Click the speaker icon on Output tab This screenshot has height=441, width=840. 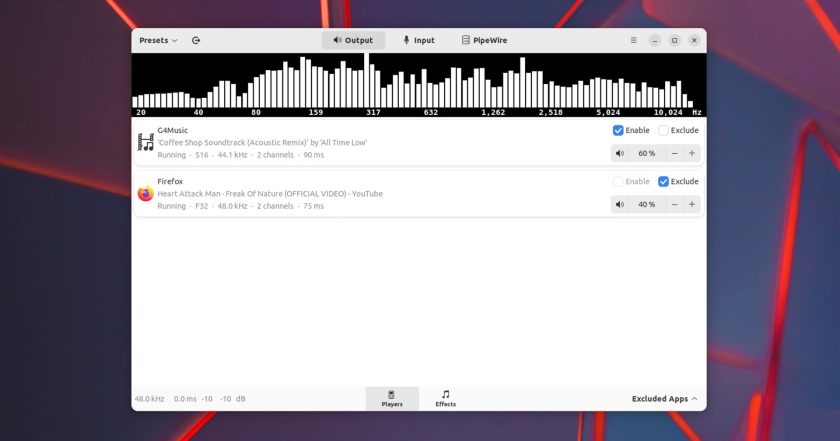(x=337, y=40)
